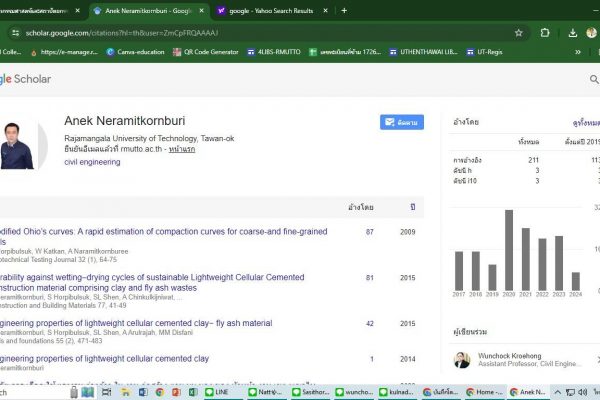
Task: Open Task View in the taskbar
Action: click(x=106, y=392)
